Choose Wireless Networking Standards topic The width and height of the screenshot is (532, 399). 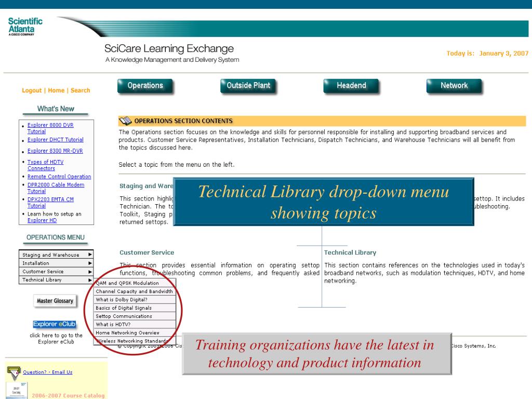point(135,341)
